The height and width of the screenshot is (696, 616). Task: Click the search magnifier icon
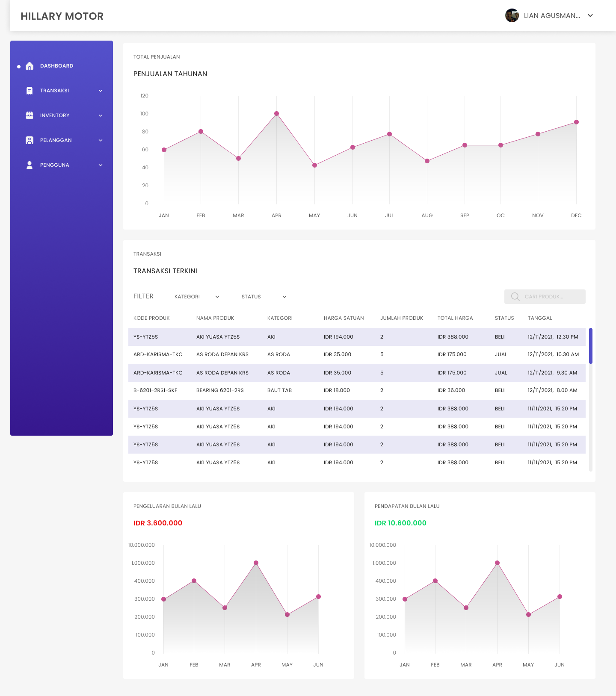tap(515, 297)
